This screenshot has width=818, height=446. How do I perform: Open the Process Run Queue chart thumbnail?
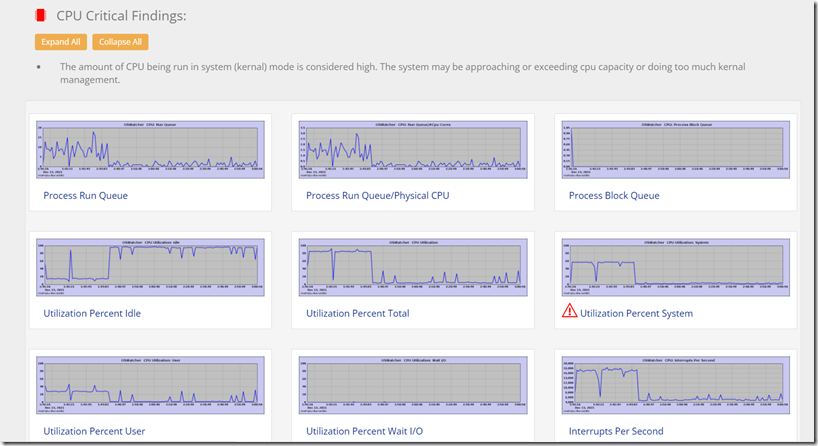click(150, 150)
